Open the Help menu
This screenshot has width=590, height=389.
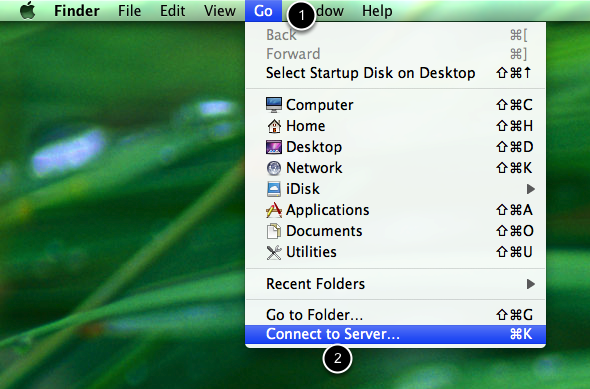pyautogui.click(x=377, y=11)
